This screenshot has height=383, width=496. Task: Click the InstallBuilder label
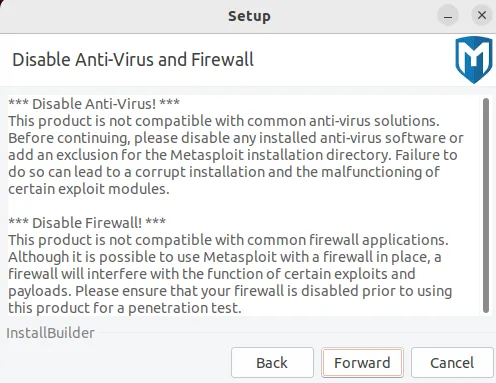(50, 333)
